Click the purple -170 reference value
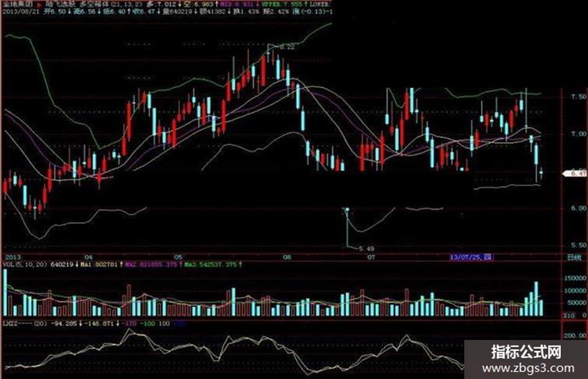Viewport: 588px width, 379px height. coord(130,324)
